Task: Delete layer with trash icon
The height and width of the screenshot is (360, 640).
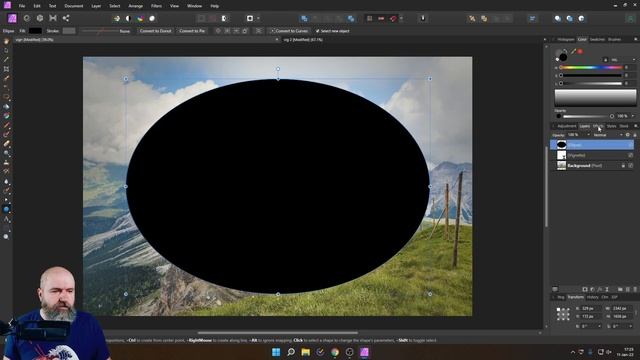Action: tap(635, 289)
